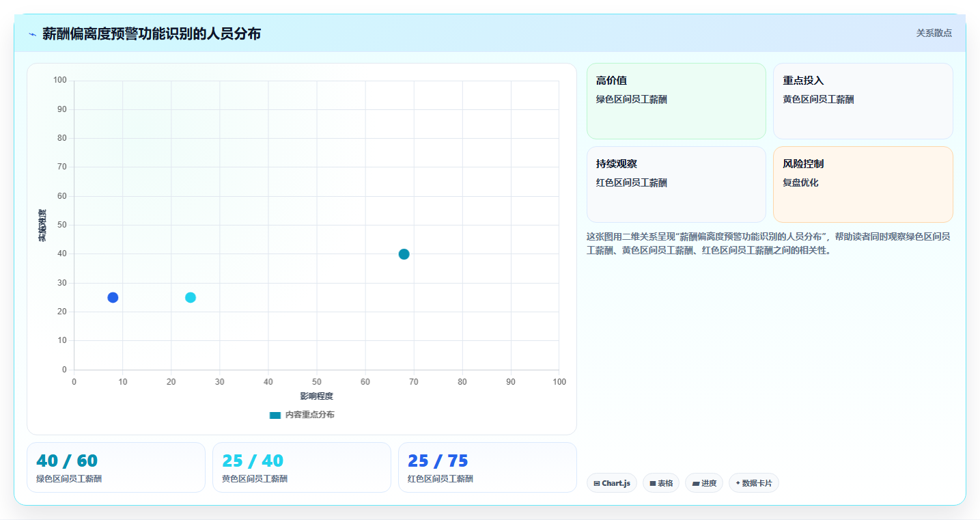This screenshot has height=520, width=980.
Task: Click the 关系散点 label in header
Action: (x=934, y=33)
